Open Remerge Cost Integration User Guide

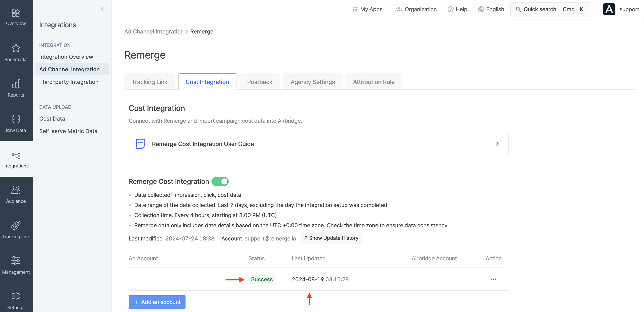click(x=319, y=144)
